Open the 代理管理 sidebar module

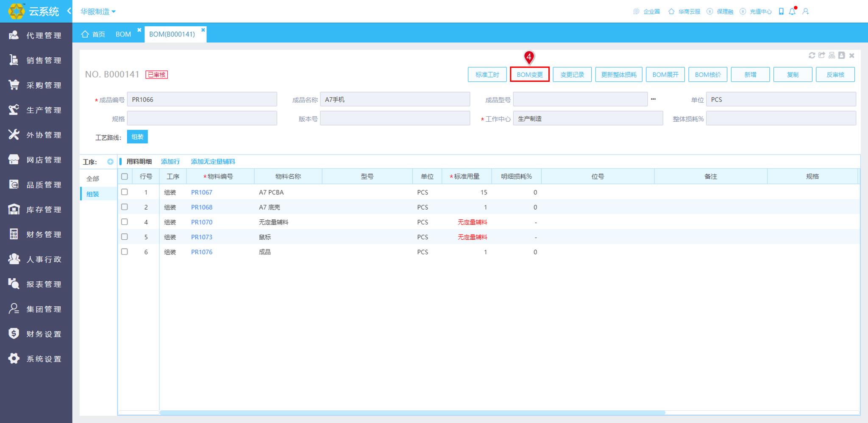pos(36,35)
